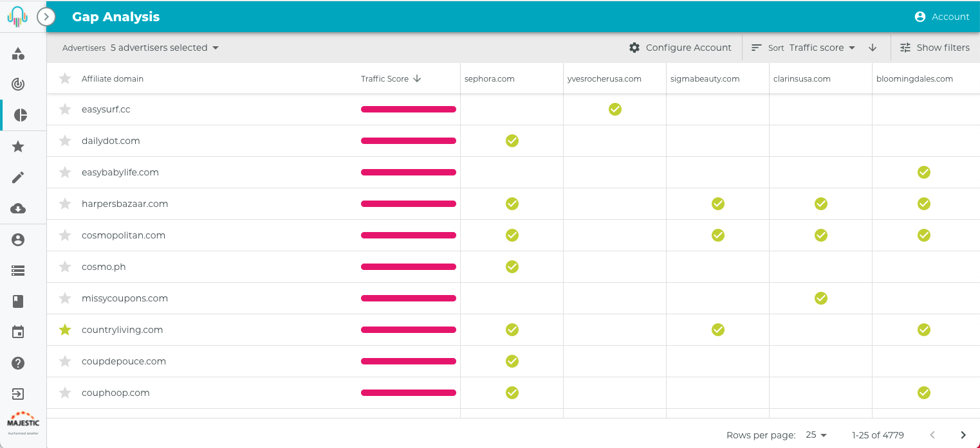Click the help question mark icon
The image size is (980, 448).
(19, 363)
